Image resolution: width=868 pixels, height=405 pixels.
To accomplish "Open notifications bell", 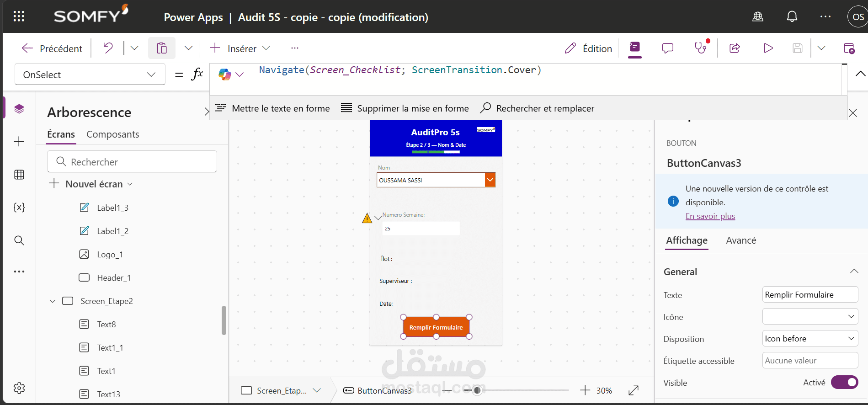I will (x=792, y=17).
